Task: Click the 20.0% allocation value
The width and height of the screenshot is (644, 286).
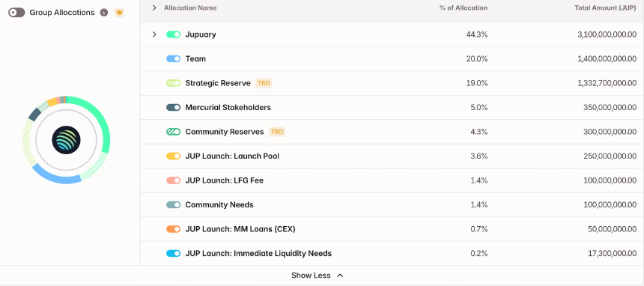Action: 477,58
